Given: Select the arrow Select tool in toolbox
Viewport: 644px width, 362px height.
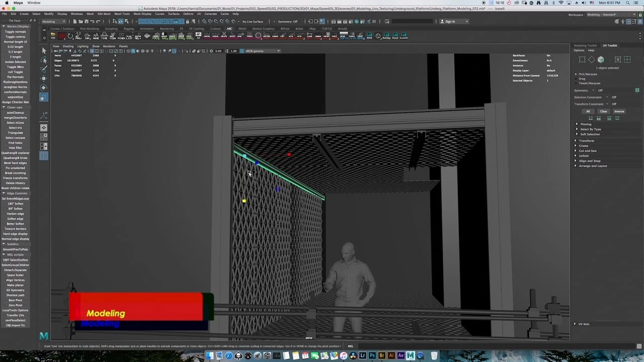Looking at the screenshot, I should coord(44,50).
